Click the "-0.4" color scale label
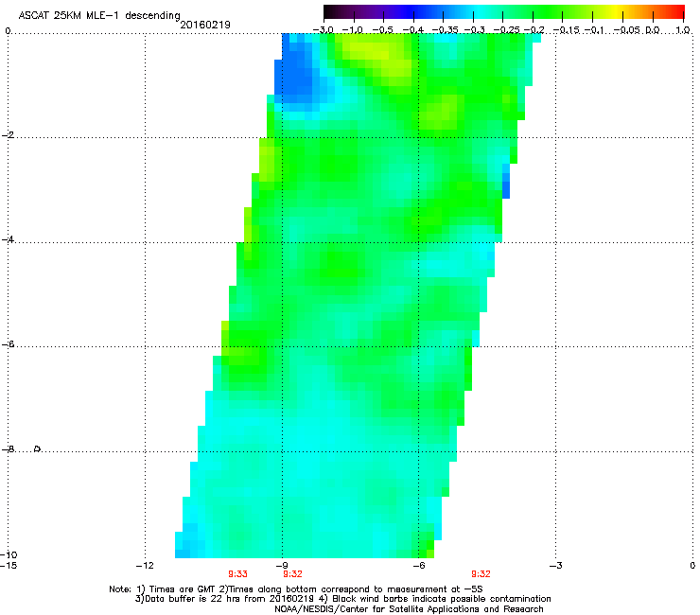The width and height of the screenshot is (700, 615). coord(413,30)
